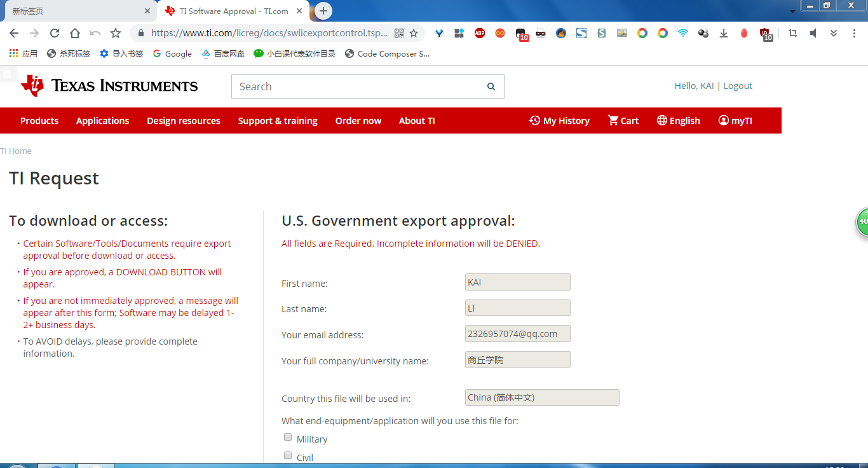Change language from English

679,121
